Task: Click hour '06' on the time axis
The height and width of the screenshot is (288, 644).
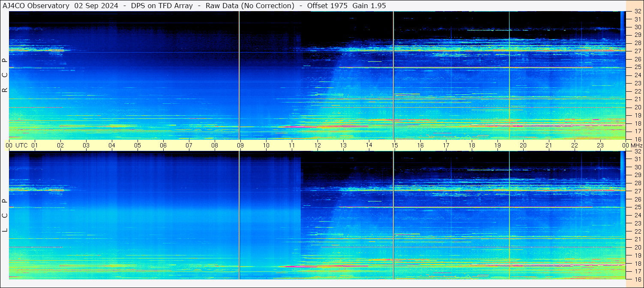Action: tap(163, 145)
